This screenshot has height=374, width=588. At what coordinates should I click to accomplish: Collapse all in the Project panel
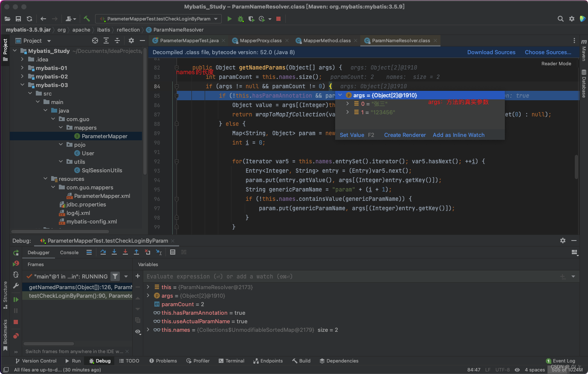[x=117, y=41]
